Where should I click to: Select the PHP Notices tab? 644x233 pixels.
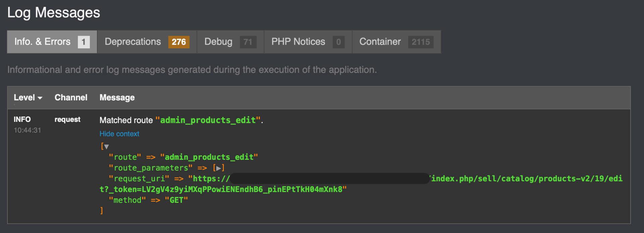298,42
